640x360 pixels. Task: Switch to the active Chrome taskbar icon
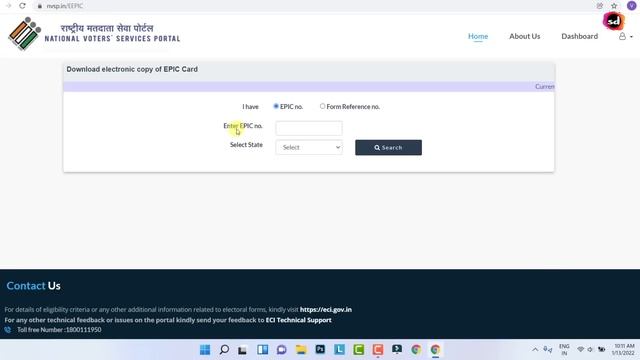click(x=435, y=349)
